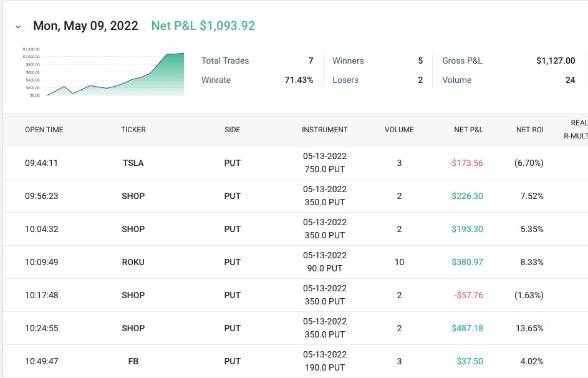
Task: Open the cumulative P&L chart thumbnail
Action: [103, 71]
